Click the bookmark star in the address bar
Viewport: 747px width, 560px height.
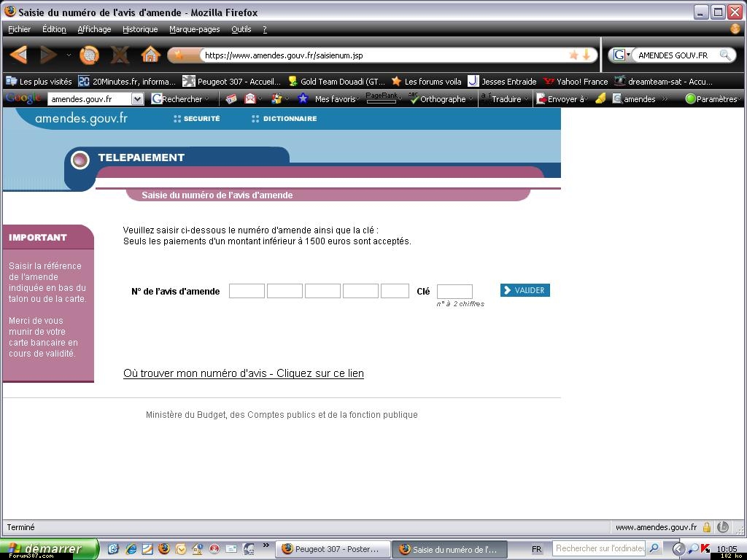(573, 55)
